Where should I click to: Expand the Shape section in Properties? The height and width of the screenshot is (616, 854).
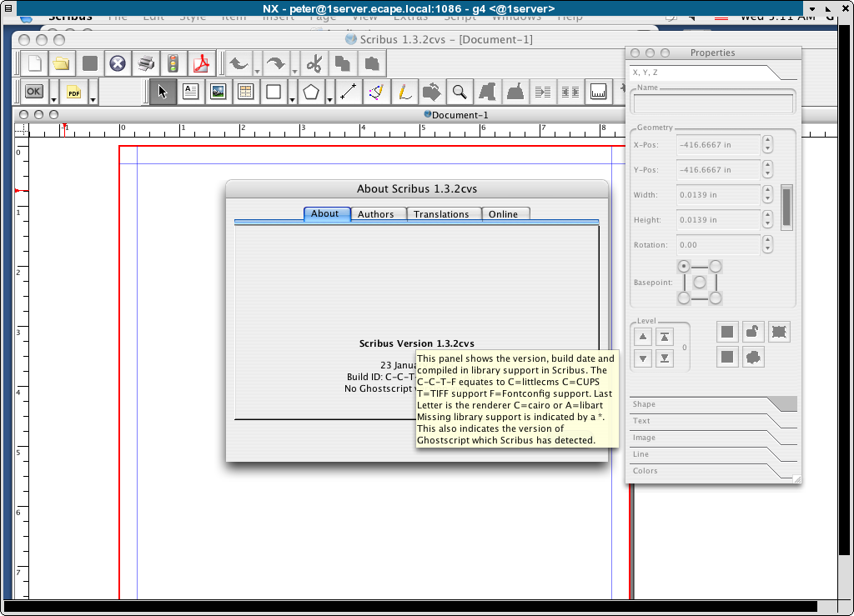click(x=713, y=404)
